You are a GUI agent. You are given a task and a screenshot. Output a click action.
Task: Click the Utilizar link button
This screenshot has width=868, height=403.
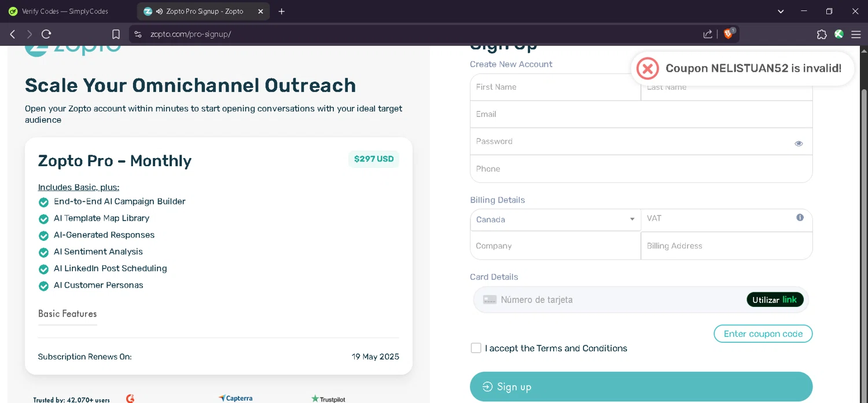coord(775,299)
